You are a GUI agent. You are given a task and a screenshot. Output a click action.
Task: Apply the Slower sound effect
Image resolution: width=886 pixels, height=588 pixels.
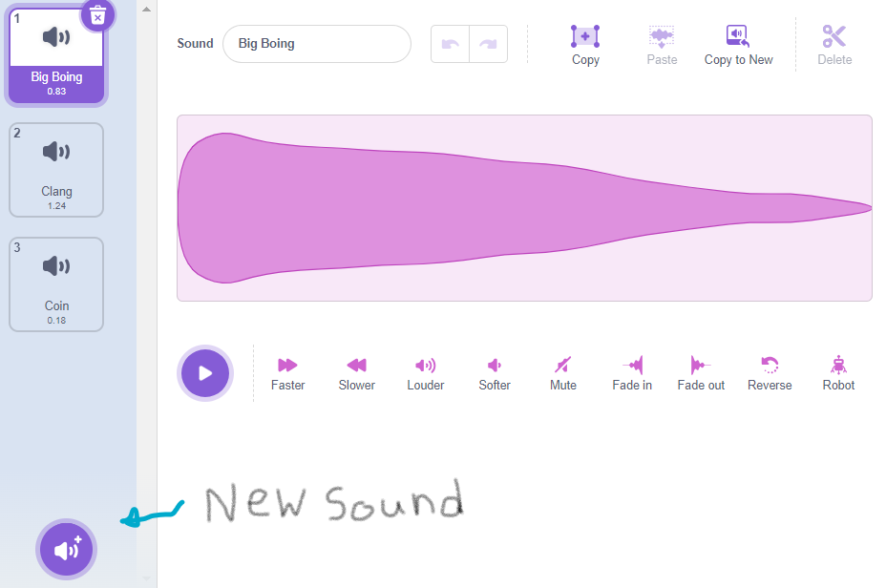tap(356, 372)
